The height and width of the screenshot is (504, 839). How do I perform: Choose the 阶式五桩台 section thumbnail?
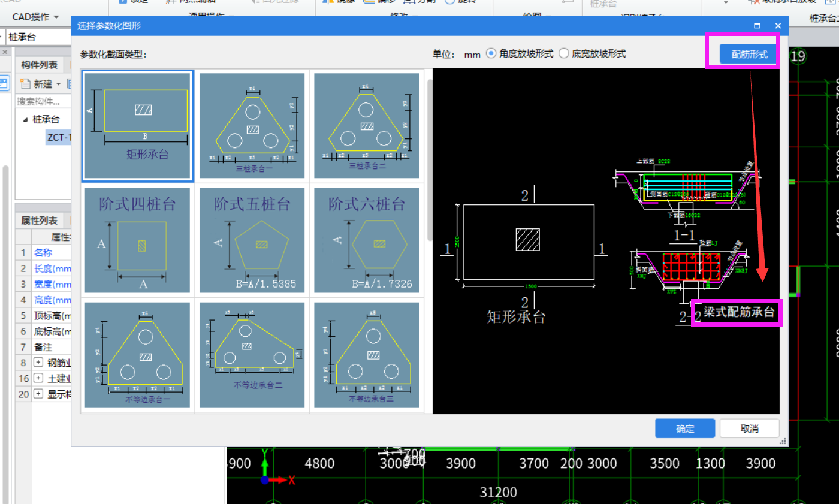(x=252, y=240)
